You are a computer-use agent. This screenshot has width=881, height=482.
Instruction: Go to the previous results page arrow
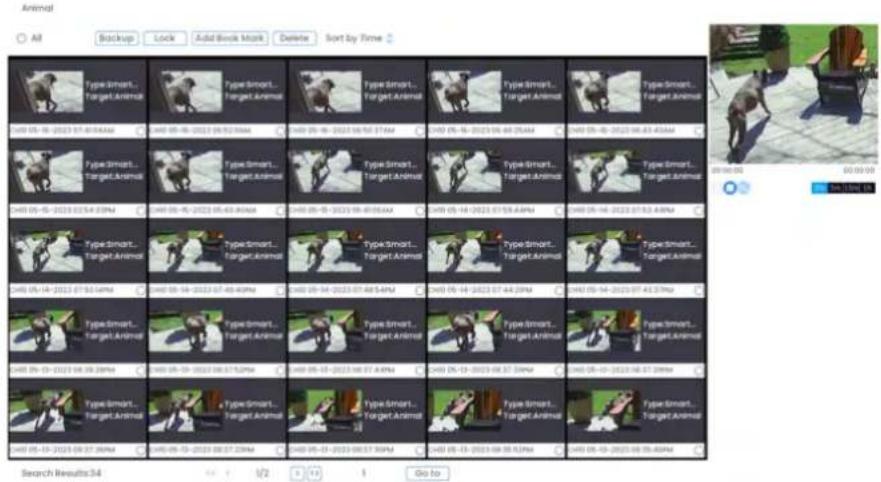228,474
